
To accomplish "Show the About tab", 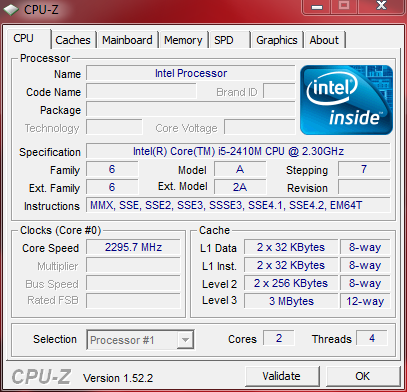I will click(324, 40).
